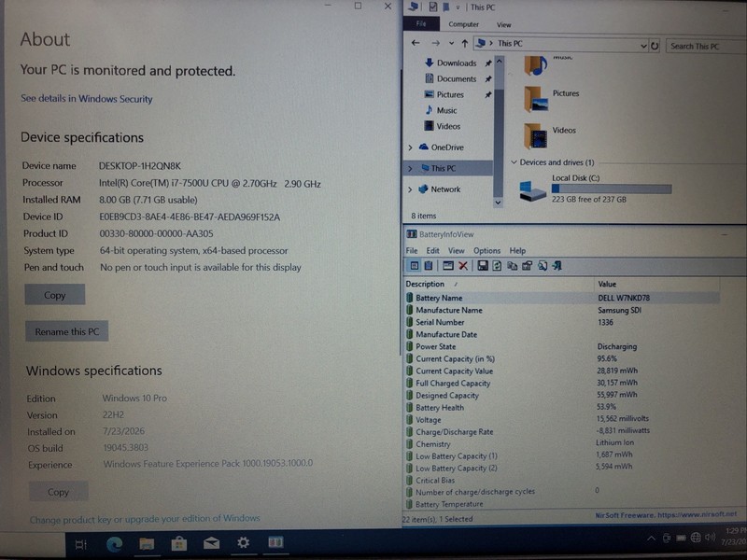Viewport: 747px width, 560px height.
Task: Select Downloads in the navigation pane
Action: click(x=457, y=63)
